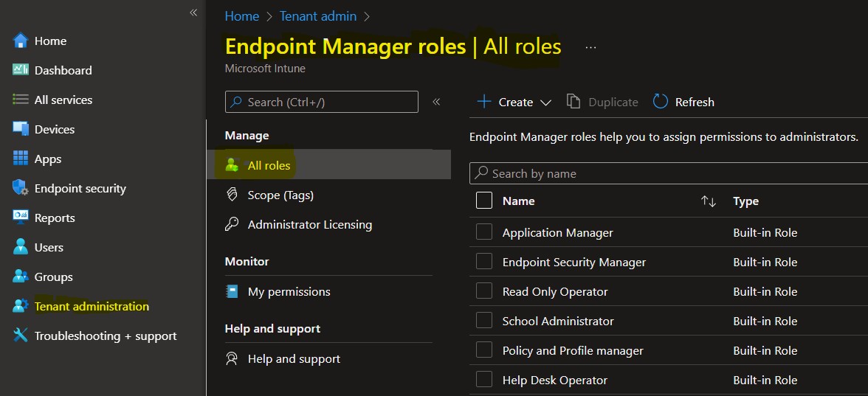Image resolution: width=868 pixels, height=396 pixels.
Task: Open the ellipsis more options beside title
Action: click(590, 47)
